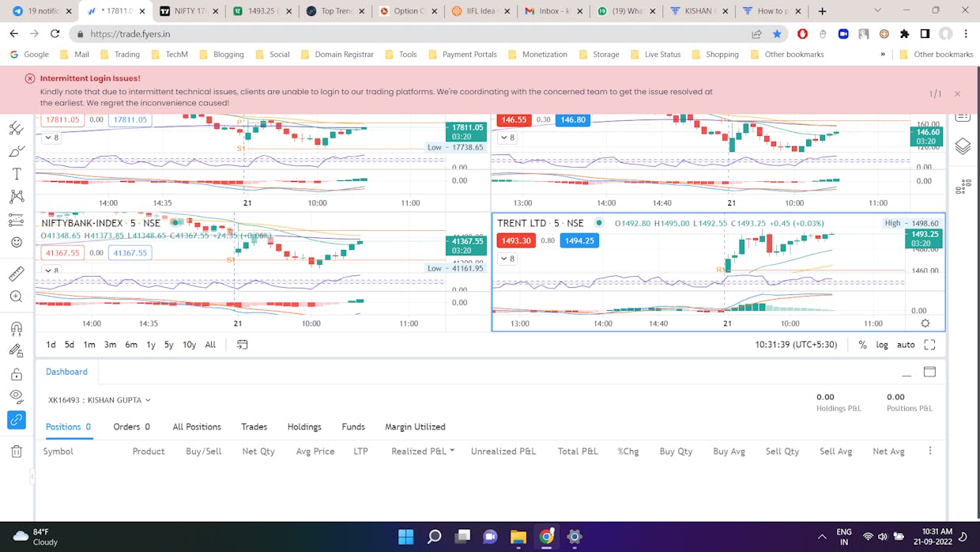Select the Dashboard panel tab
The width and height of the screenshot is (980, 552).
[x=66, y=372]
